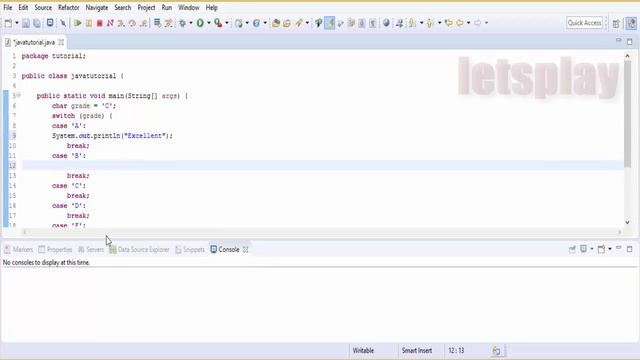Collapse the main method fold marker
This screenshot has width=640, height=360.
pyautogui.click(x=19, y=96)
